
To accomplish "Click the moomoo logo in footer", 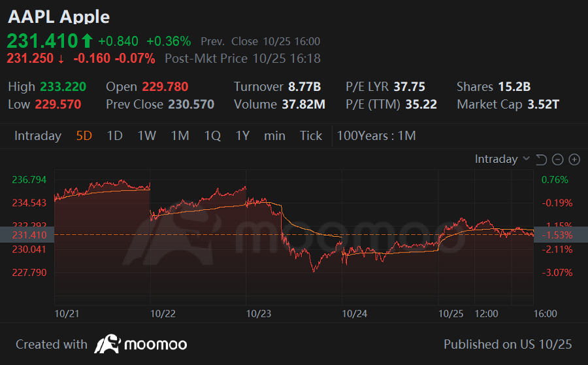I will [x=140, y=344].
